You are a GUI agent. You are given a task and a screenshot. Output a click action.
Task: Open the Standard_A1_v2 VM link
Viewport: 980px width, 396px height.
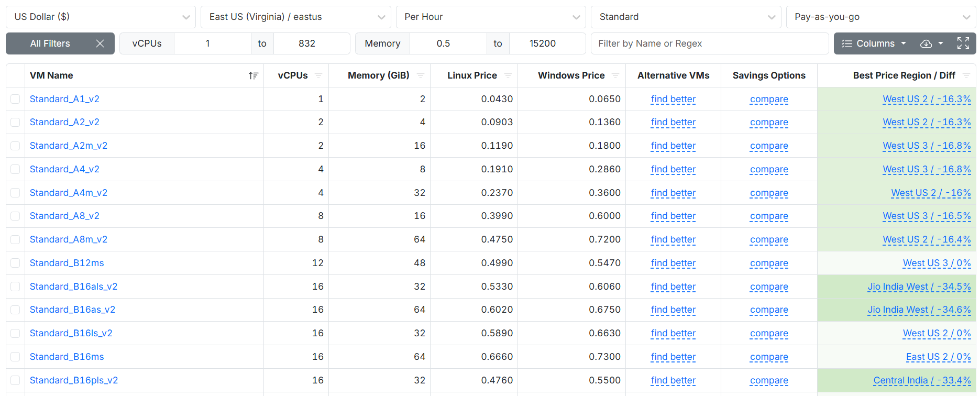[64, 99]
